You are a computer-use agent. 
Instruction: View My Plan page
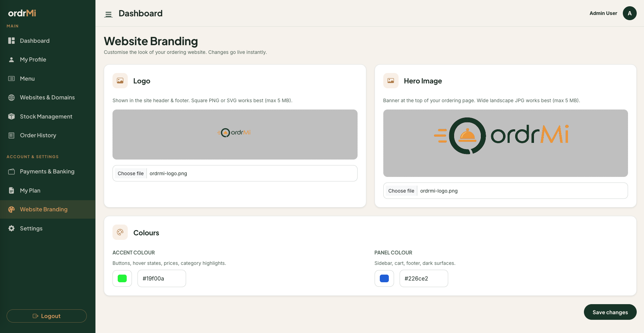tap(48, 190)
